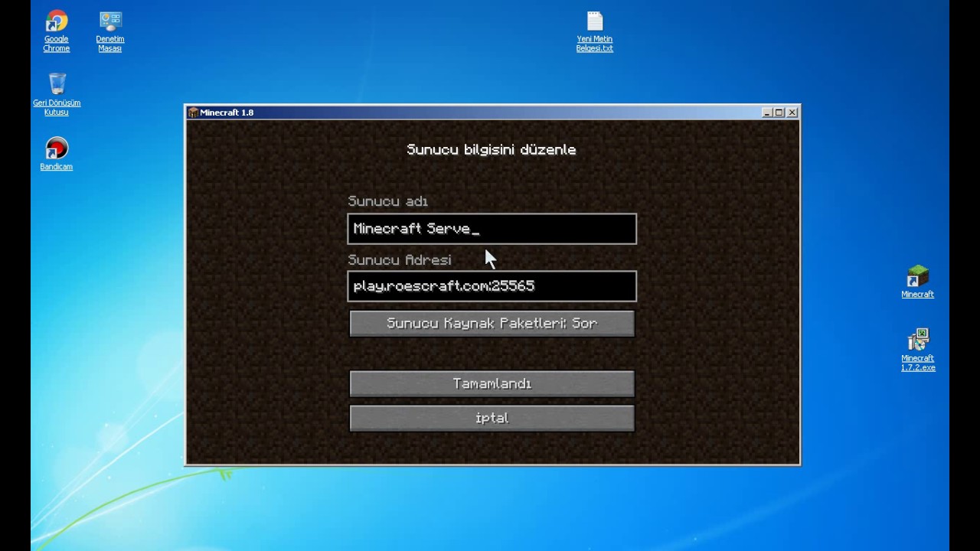Open the Geri Dönüşüm Kutusu recycle bin
Screen dimensions: 980x551
click(x=57, y=94)
